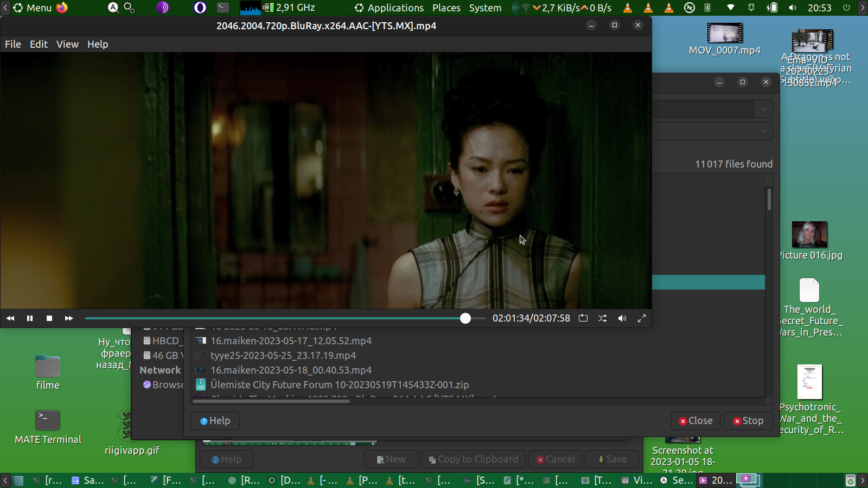Select The_world_Secret_Future_Wars desktop file
The image size is (868, 488).
click(x=810, y=308)
